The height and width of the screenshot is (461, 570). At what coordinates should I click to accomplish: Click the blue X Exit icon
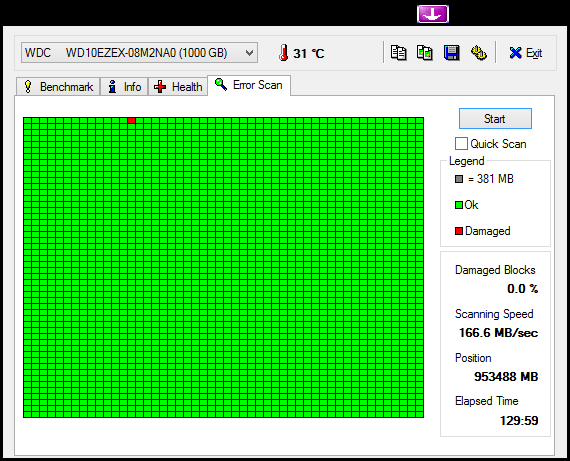pos(515,53)
